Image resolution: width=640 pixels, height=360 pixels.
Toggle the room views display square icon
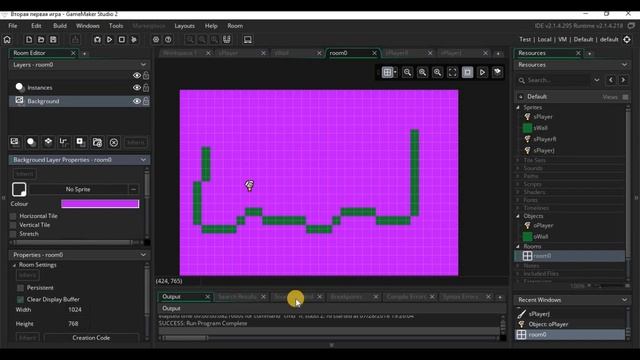(467, 72)
